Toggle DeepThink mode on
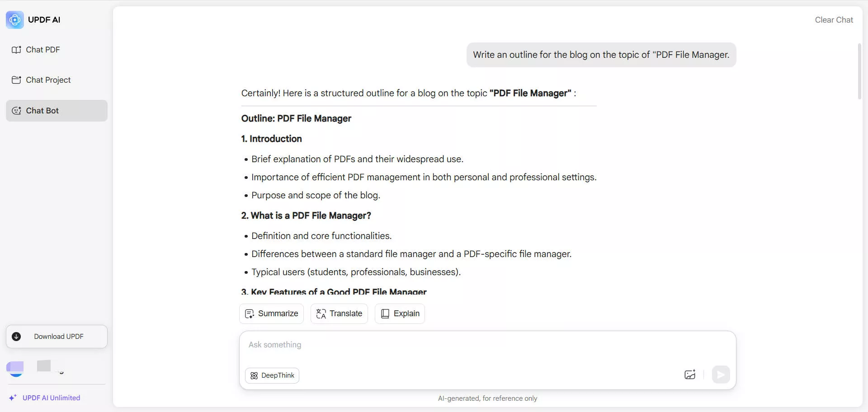Image resolution: width=868 pixels, height=412 pixels. [x=272, y=375]
